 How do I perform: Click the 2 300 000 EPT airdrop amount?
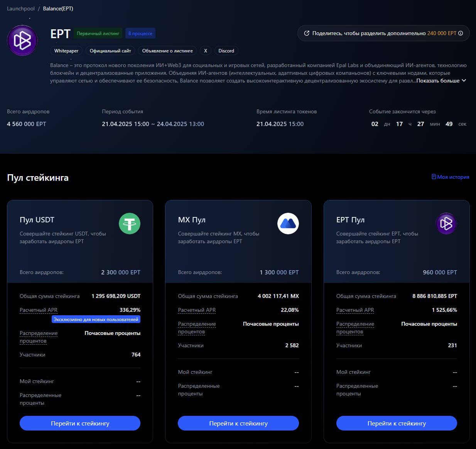click(x=121, y=272)
